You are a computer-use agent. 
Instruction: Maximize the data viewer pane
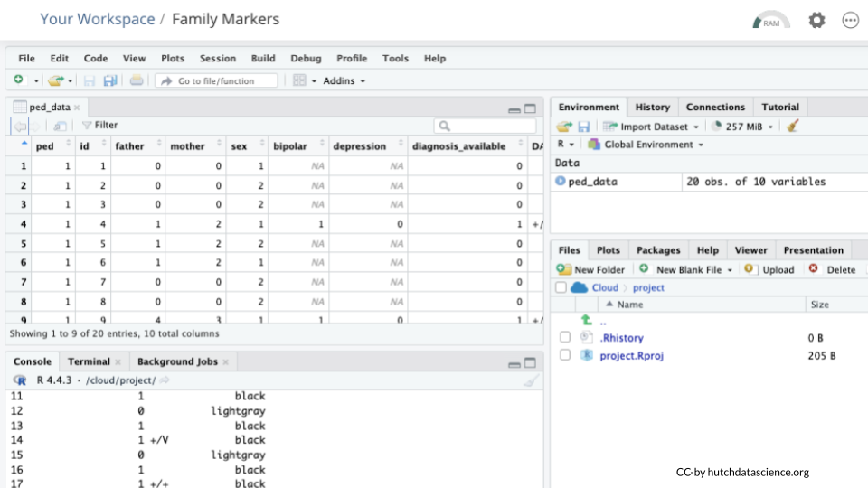(x=530, y=108)
